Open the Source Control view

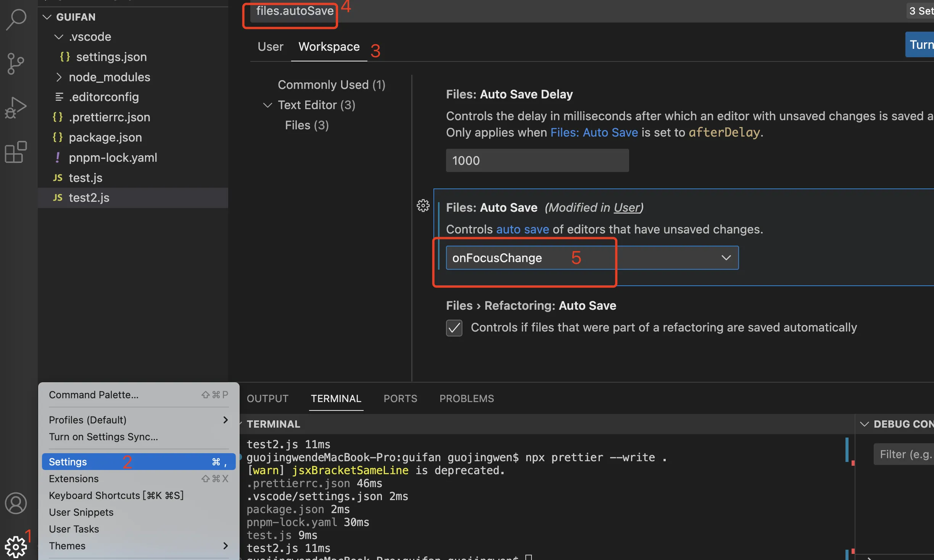coord(16,64)
